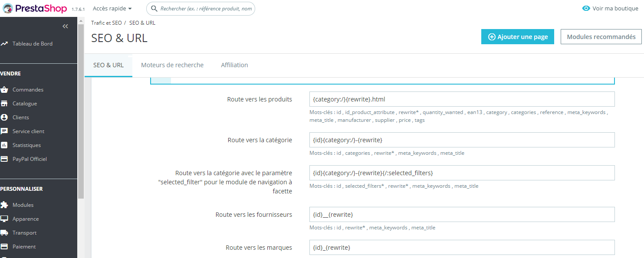
Task: Click the Transport truck icon
Action: click(4, 233)
